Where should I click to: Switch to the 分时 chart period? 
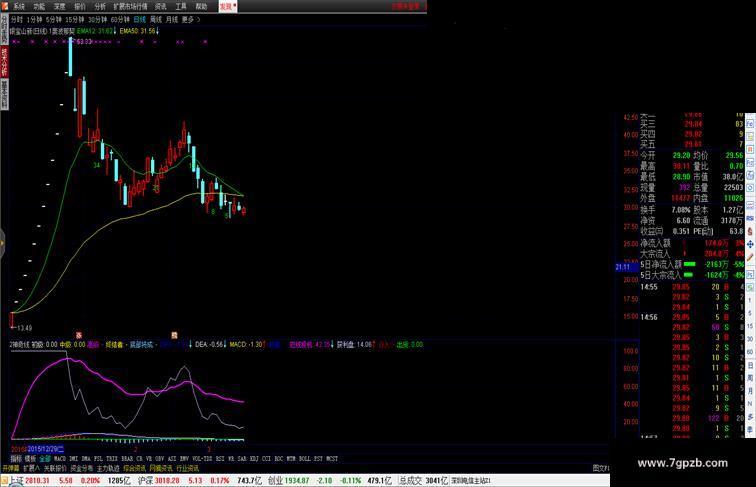[17, 20]
